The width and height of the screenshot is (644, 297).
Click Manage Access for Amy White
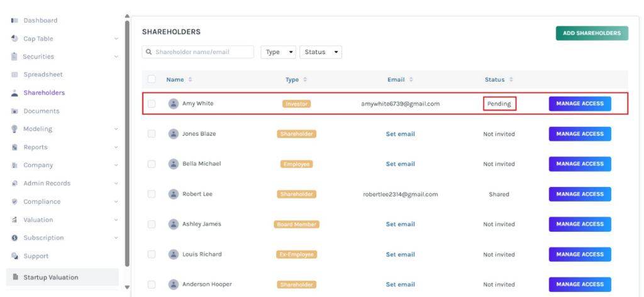580,104
